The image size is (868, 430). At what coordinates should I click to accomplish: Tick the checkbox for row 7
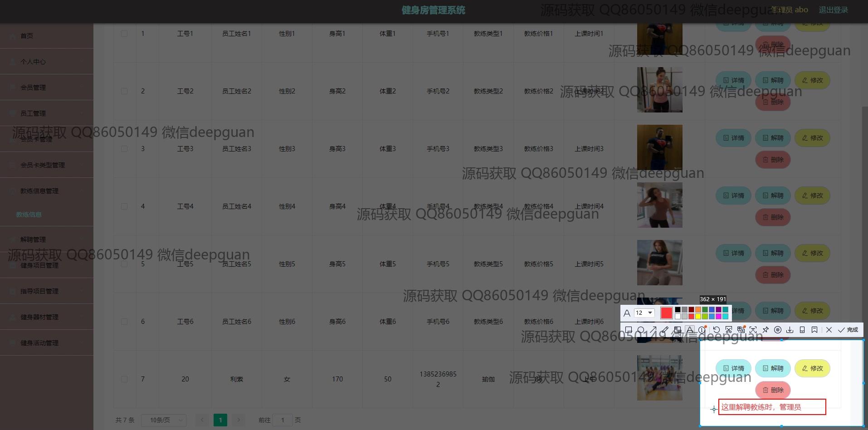pyautogui.click(x=124, y=379)
